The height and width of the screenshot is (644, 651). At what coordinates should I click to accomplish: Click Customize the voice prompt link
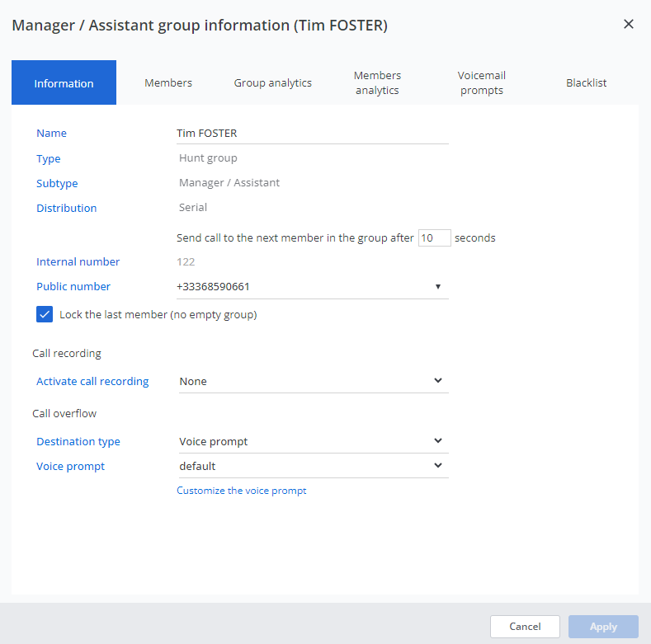(x=242, y=491)
